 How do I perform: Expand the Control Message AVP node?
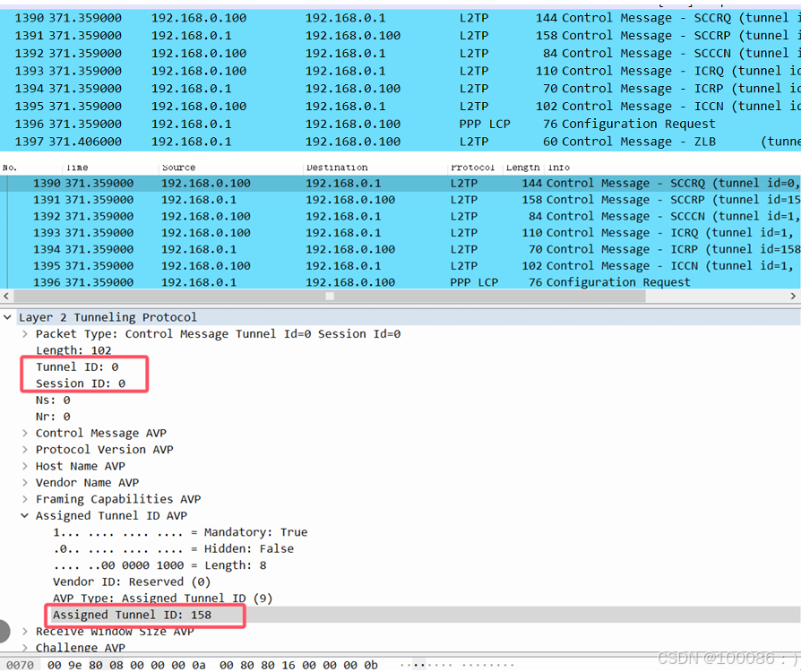23,433
